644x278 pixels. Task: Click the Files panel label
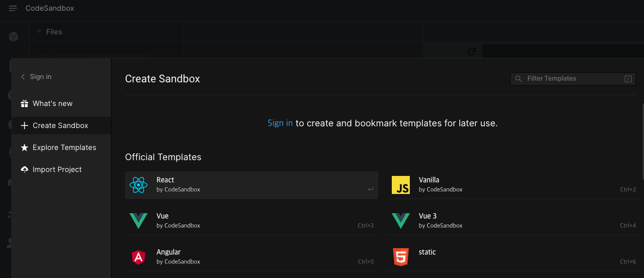[54, 32]
